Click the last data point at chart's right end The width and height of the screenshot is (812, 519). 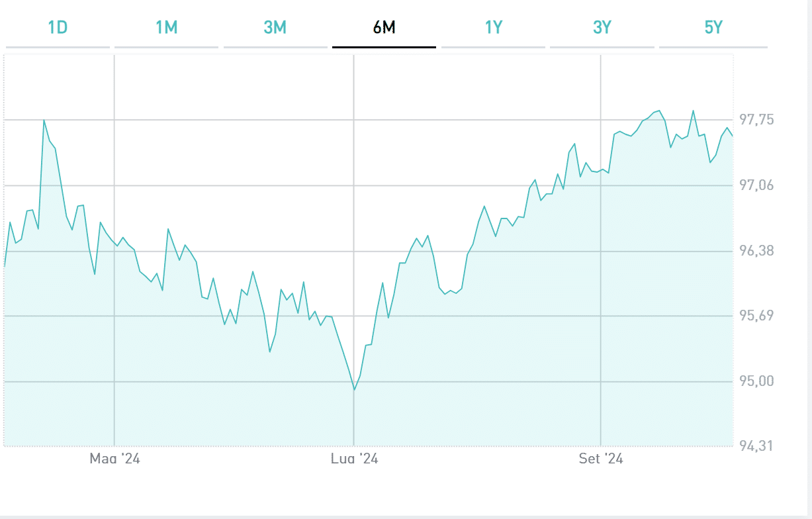click(x=733, y=136)
